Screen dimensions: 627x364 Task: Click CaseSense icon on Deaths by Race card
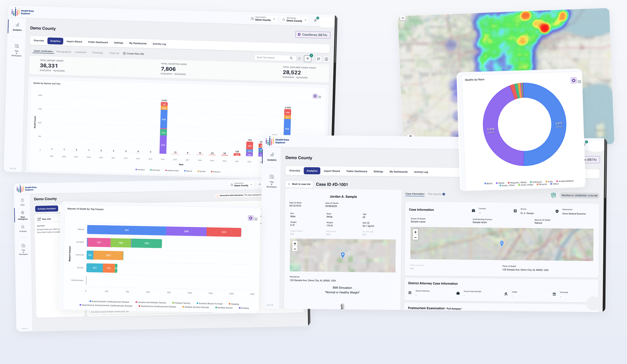point(574,80)
